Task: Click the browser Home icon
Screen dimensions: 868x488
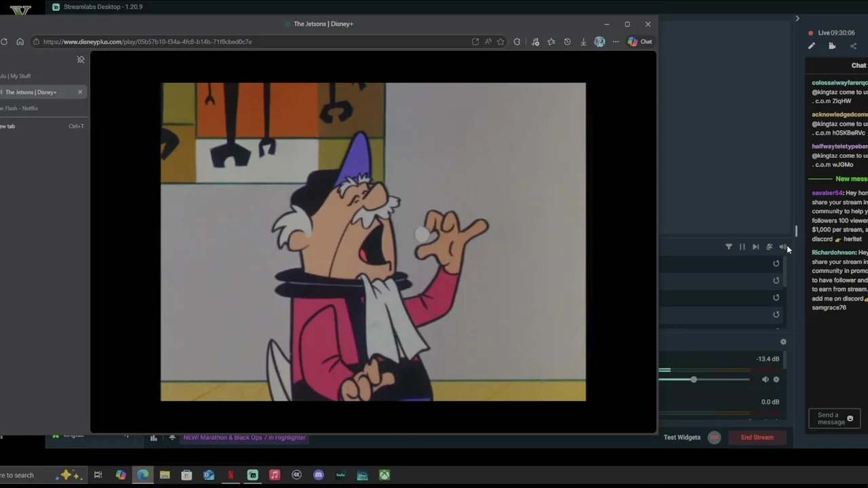Action: pyautogui.click(x=20, y=41)
